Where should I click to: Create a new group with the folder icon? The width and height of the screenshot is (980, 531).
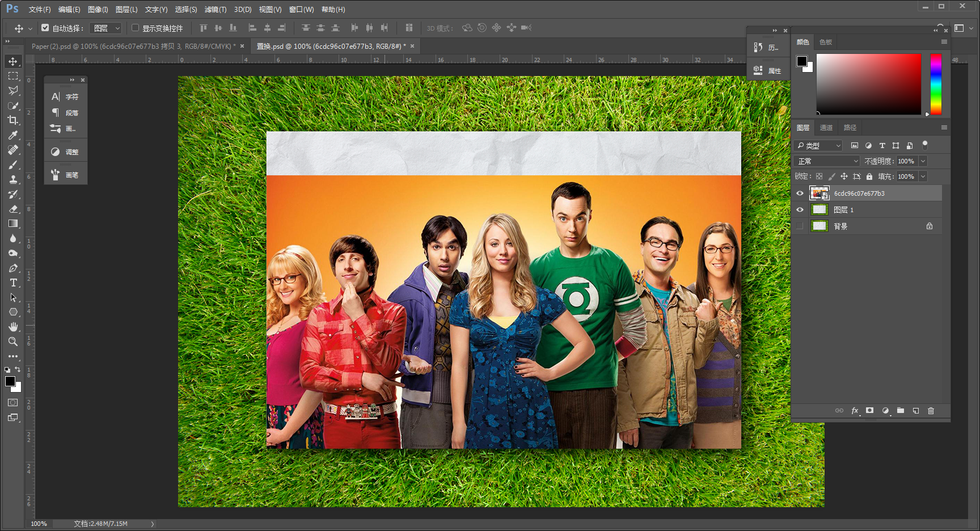(901, 411)
